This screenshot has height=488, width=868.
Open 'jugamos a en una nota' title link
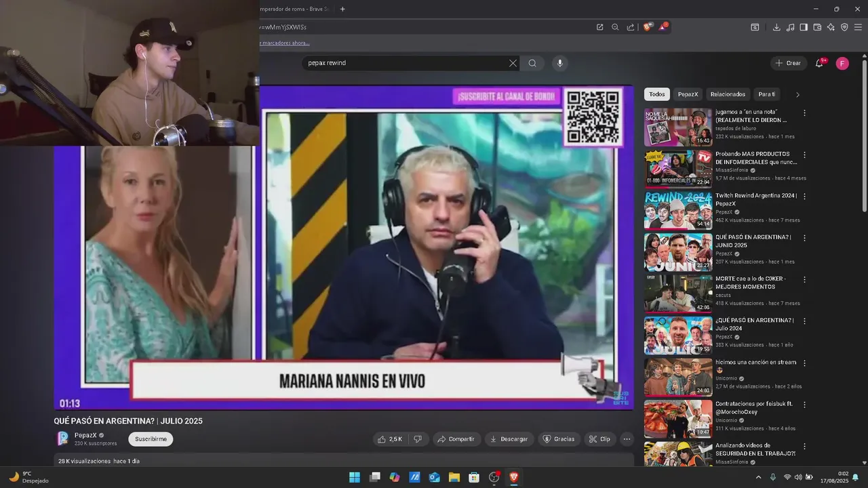(x=751, y=116)
